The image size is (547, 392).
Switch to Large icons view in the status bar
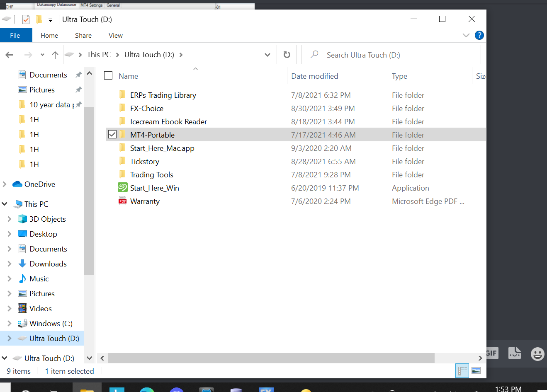click(x=476, y=370)
